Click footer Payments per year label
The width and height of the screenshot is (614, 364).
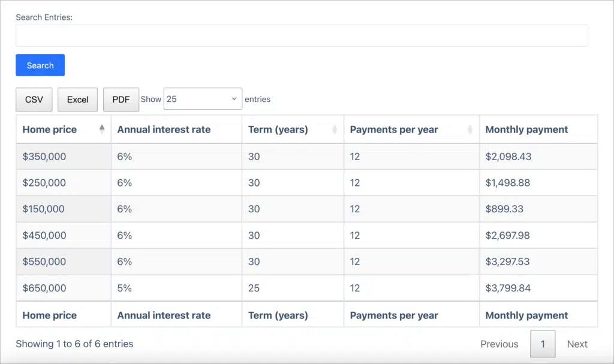tap(394, 315)
